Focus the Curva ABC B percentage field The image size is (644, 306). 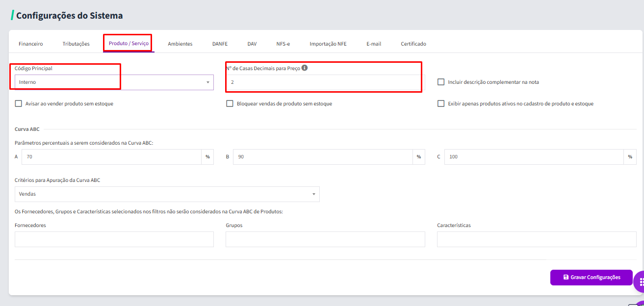pyautogui.click(x=323, y=157)
